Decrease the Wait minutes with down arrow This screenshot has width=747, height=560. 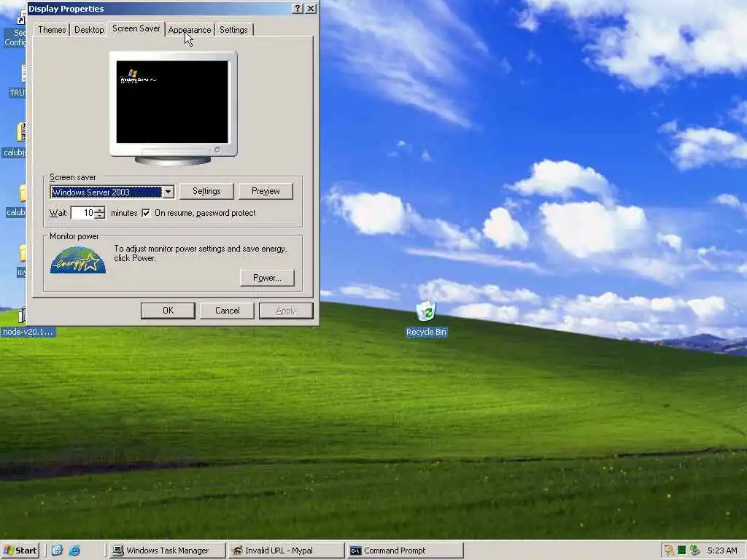99,216
